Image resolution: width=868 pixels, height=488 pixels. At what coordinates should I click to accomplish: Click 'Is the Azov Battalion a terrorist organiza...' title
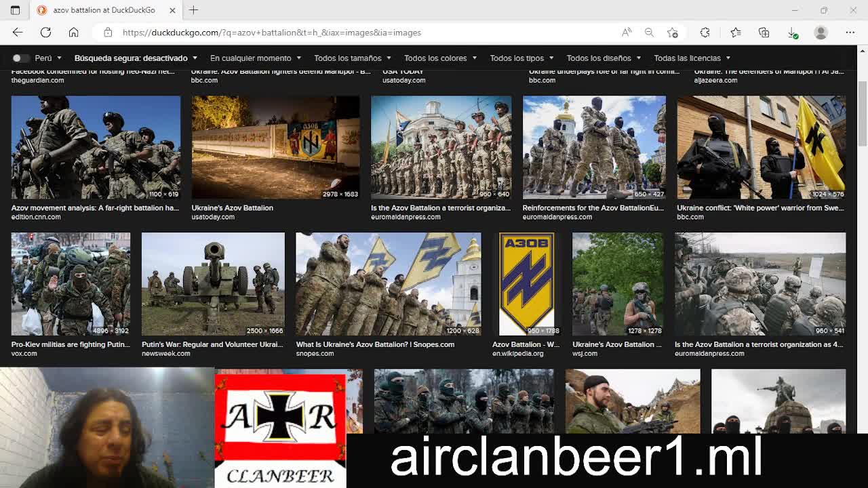tap(441, 208)
